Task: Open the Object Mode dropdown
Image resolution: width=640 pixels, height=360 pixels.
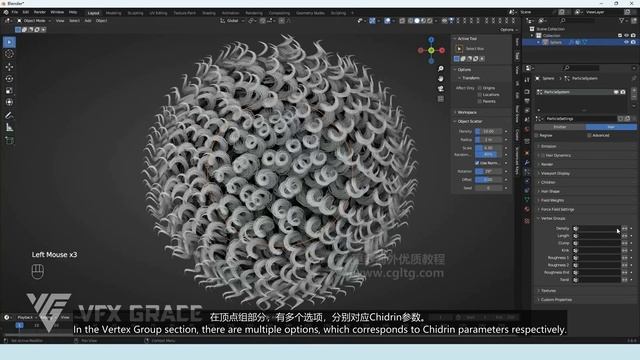Action: 34,20
